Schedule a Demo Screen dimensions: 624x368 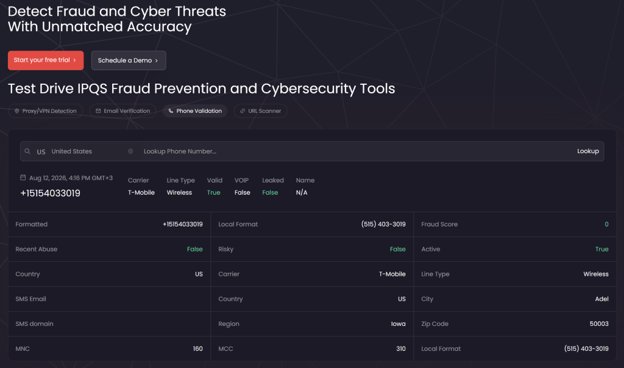[x=129, y=60]
